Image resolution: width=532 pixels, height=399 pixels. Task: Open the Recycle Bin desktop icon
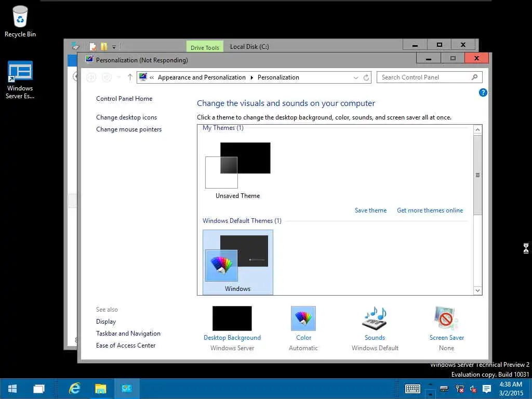pyautogui.click(x=20, y=21)
